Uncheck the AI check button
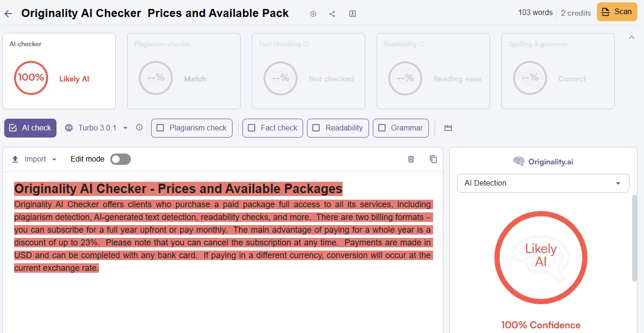The width and height of the screenshot is (644, 333). tap(30, 128)
